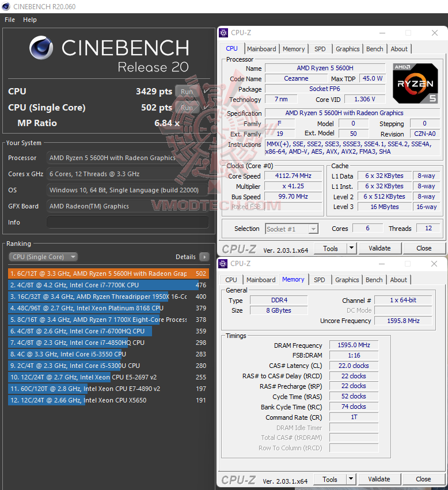Click DRAM Frequency value 1595.0 MHz
Viewport: 448px width, 490px height.
354,345
